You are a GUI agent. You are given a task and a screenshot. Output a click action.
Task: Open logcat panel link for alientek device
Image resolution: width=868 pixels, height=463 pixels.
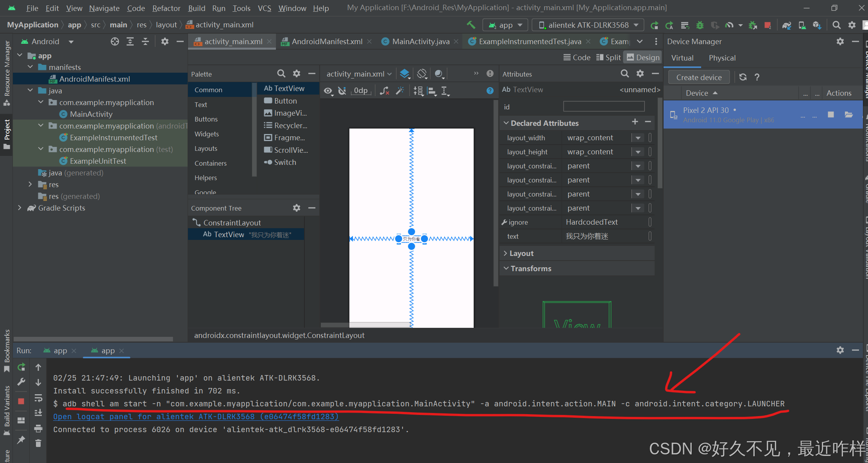[196, 417]
